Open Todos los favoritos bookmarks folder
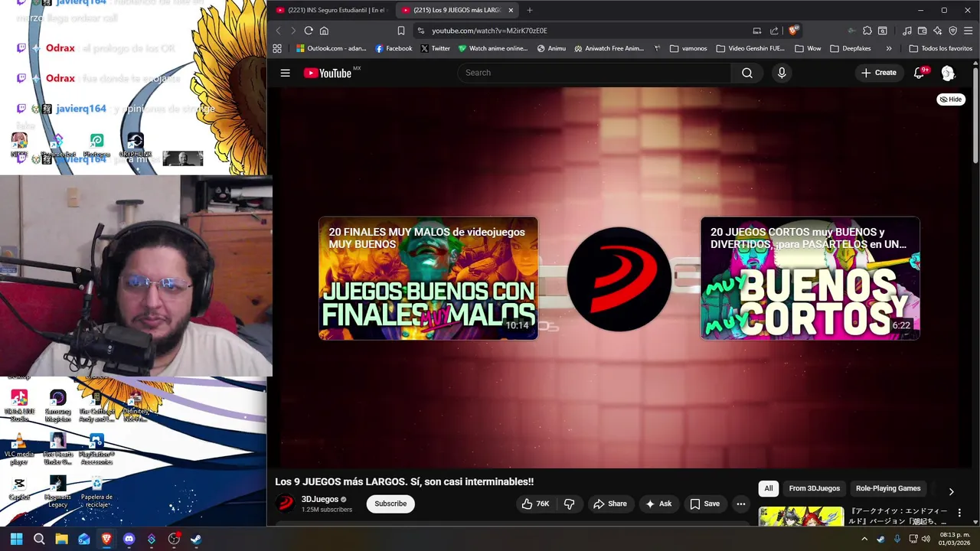980x551 pixels. [x=940, y=48]
